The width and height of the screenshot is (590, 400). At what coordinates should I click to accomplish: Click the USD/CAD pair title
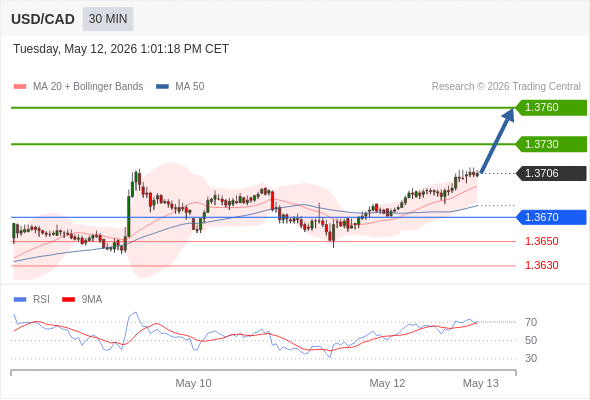(43, 19)
